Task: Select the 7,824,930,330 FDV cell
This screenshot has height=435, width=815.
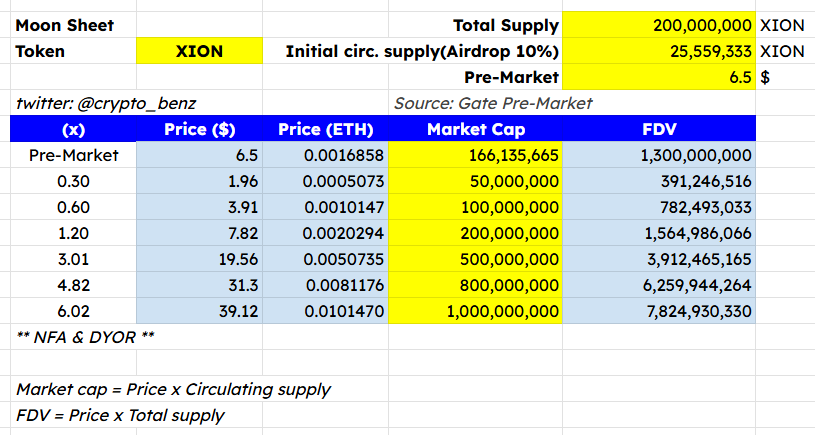Action: click(659, 311)
